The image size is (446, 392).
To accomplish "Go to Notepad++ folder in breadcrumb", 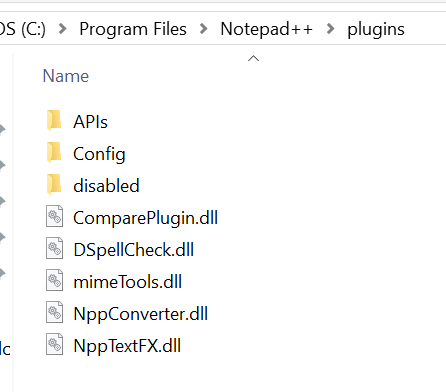I will 267,29.
